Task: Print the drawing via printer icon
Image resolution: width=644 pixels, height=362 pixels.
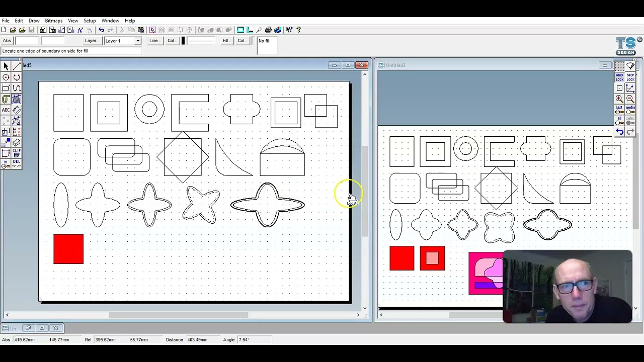Action: point(268,30)
